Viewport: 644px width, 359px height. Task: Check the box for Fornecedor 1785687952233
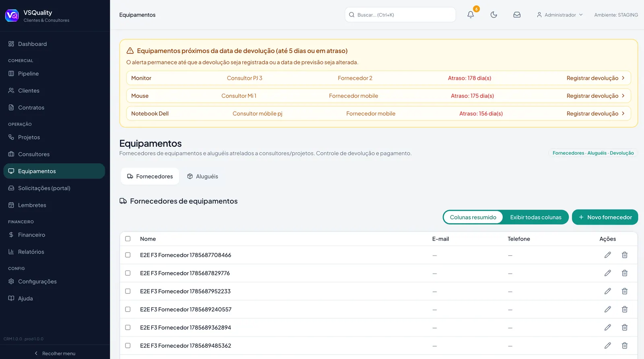[128, 291]
